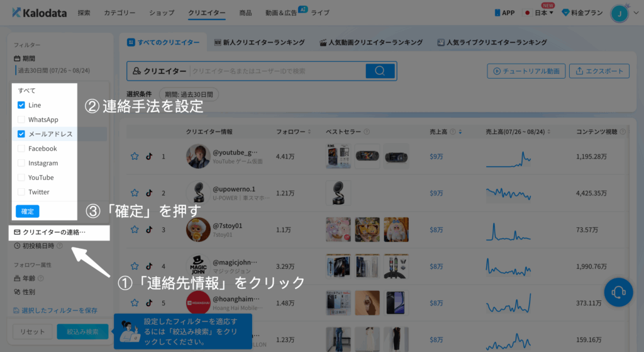Open first bestseller product of @upowerno.1
This screenshot has width=644, height=352.
pyautogui.click(x=338, y=193)
